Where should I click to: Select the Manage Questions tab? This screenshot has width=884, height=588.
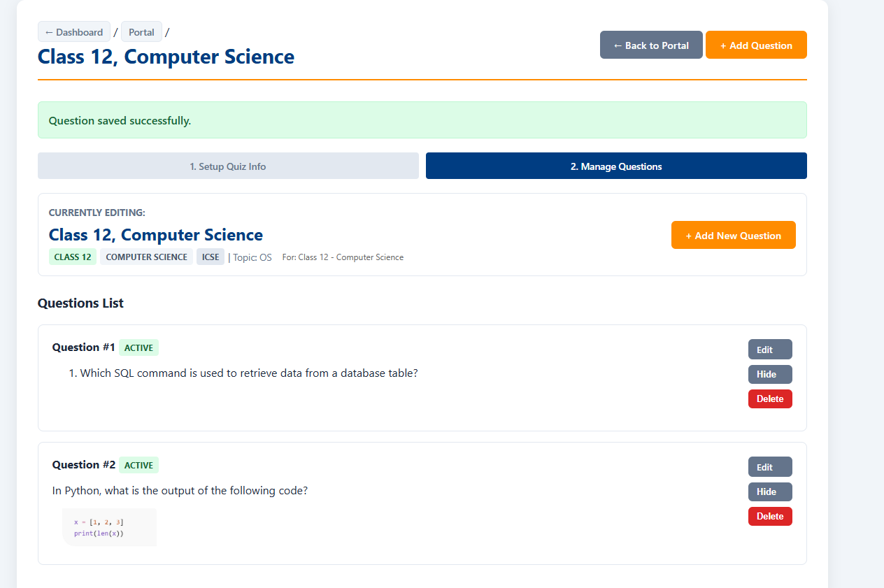616,166
